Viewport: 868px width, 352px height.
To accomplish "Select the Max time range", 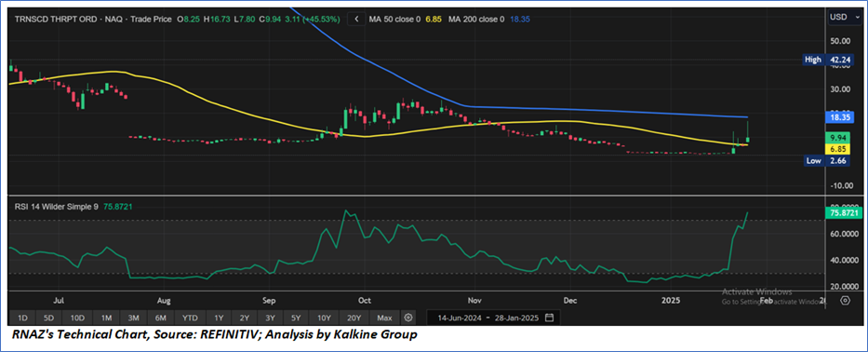I will click(x=384, y=318).
